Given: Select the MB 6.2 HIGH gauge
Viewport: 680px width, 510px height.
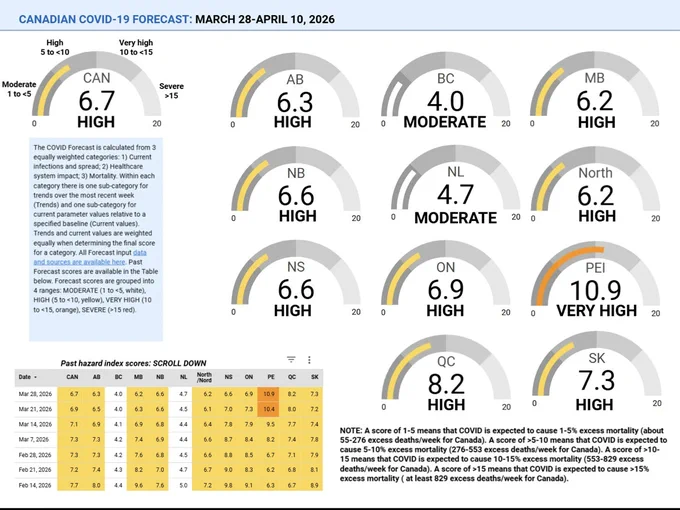Looking at the screenshot, I should tap(595, 90).
